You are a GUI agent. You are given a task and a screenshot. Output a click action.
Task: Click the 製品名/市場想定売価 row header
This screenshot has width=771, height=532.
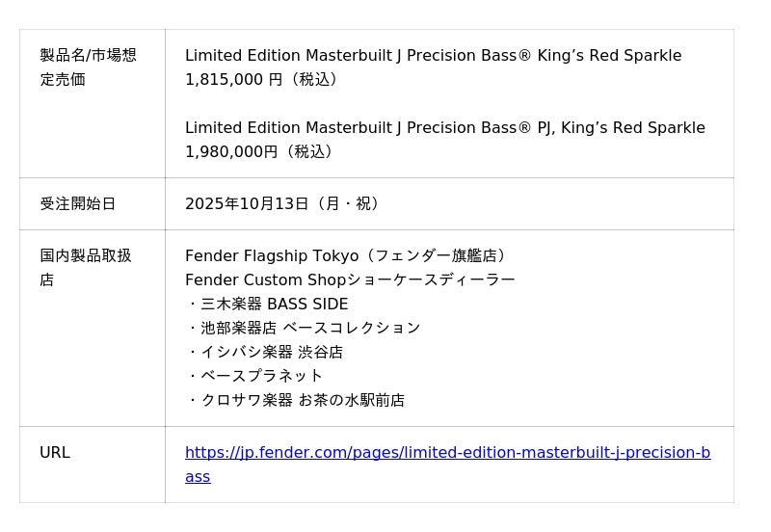(x=88, y=67)
